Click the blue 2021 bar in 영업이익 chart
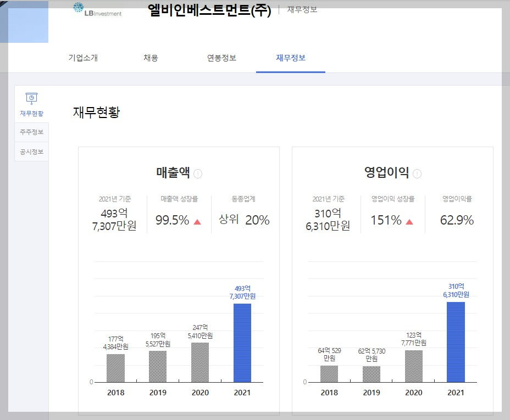The image size is (510, 420). point(456,342)
